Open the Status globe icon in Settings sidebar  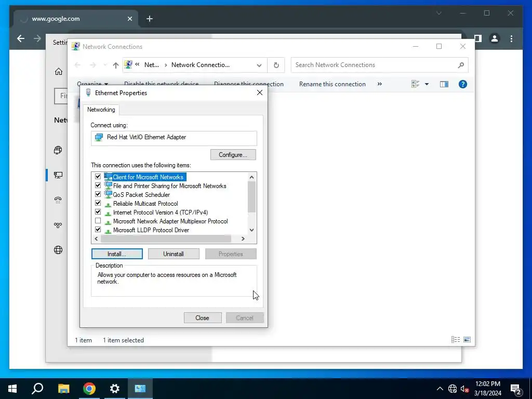click(58, 150)
